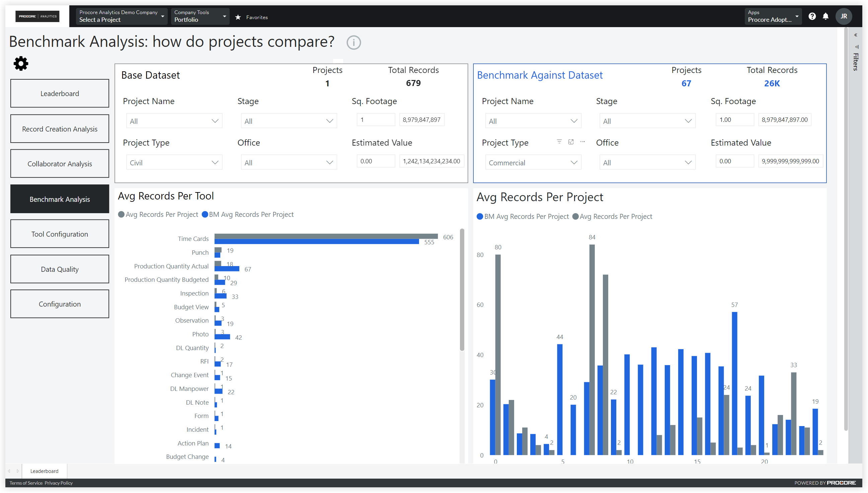Click gray Avg Records legend swatch in Per Project chart

click(575, 217)
